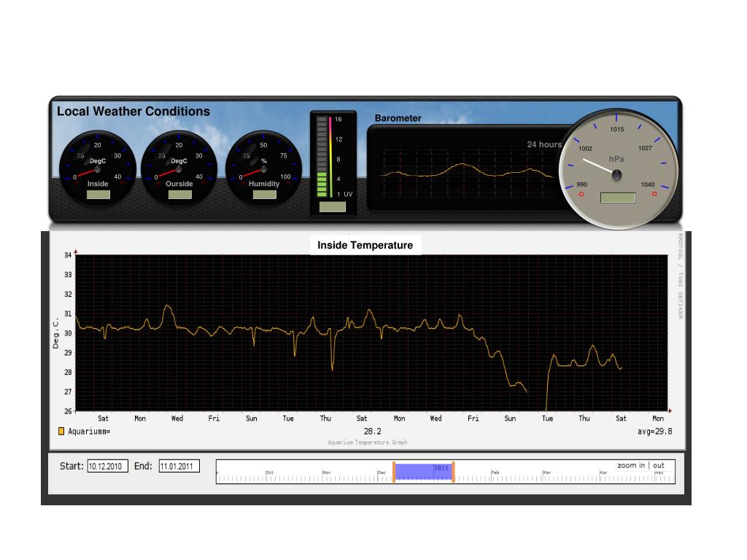
Task: Click the blue selected range on the timeline
Action: (424, 472)
